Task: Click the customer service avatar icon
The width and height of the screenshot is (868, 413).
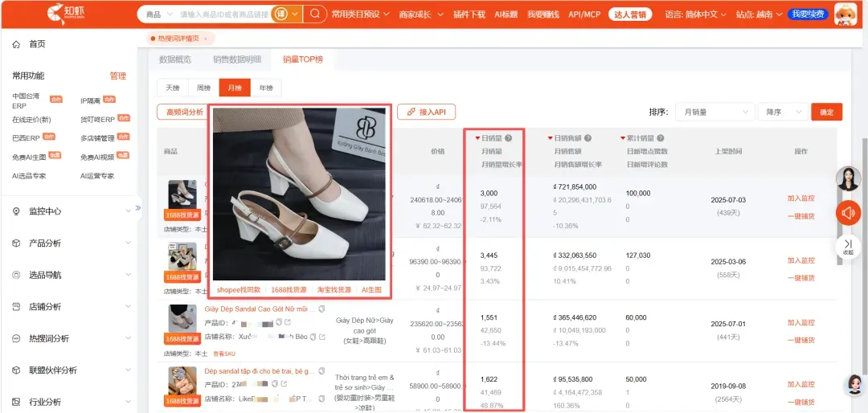Action: tap(848, 179)
